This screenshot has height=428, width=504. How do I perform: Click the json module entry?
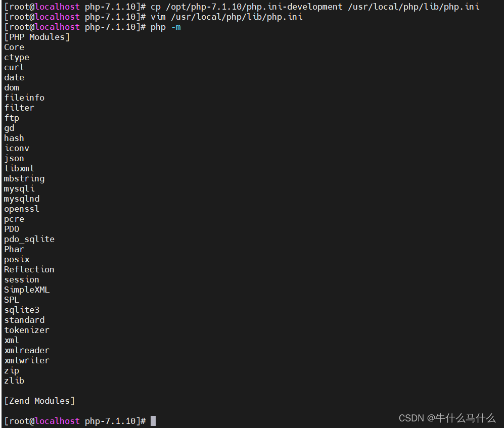pos(14,158)
